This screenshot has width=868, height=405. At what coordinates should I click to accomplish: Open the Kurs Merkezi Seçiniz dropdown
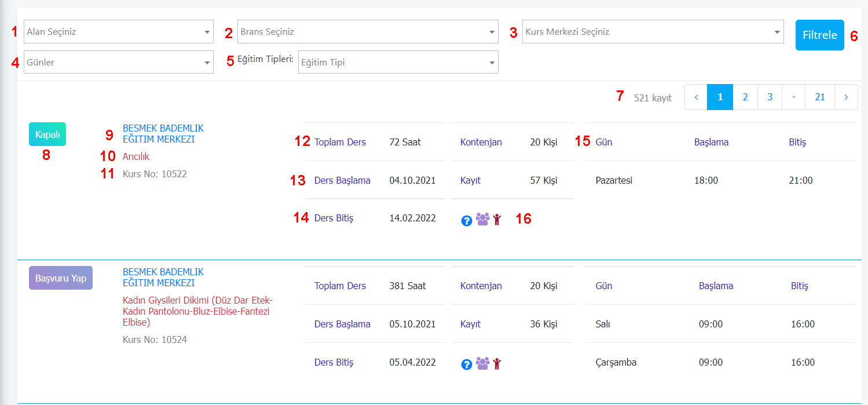[653, 32]
